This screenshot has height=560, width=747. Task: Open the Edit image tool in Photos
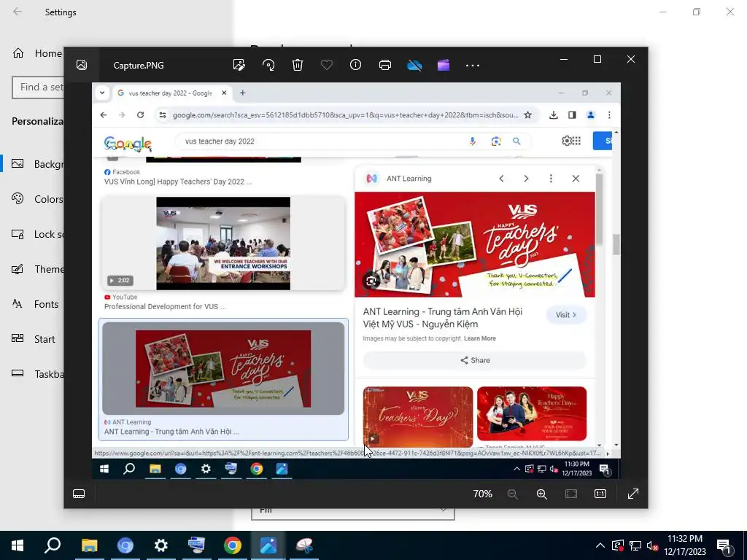pos(239,65)
